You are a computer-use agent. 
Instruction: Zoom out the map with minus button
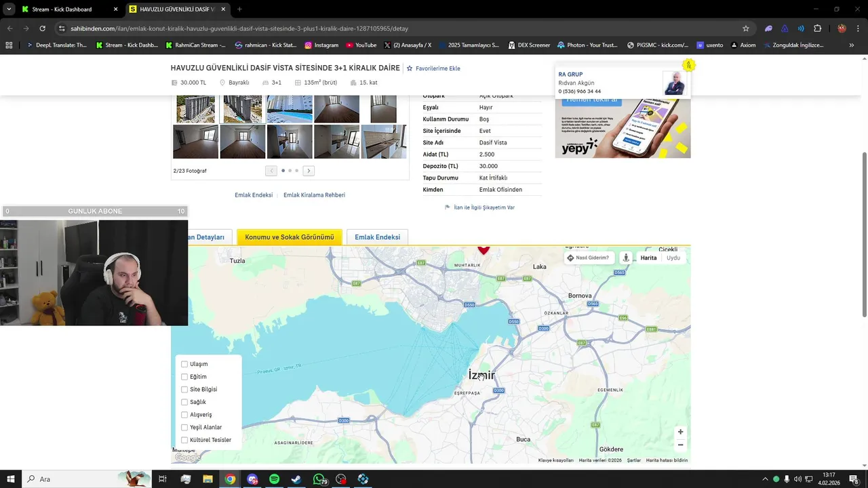(680, 445)
